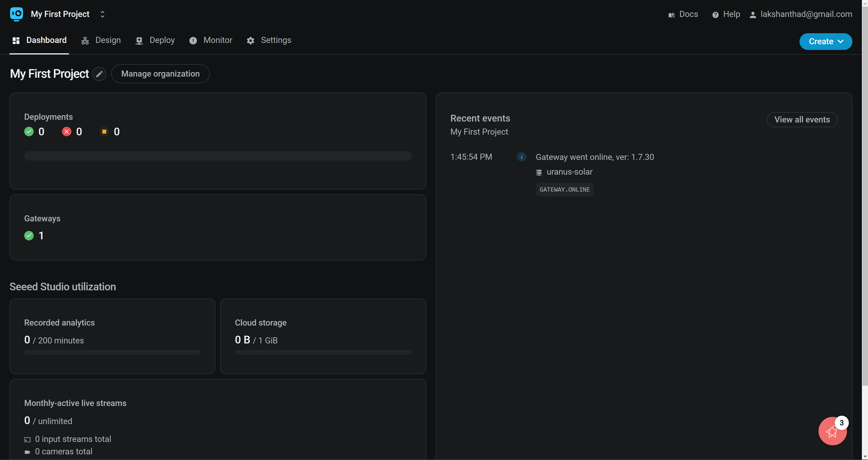Image resolution: width=868 pixels, height=460 pixels.
Task: Click the Recorded analytics usage bar
Action: tap(112, 352)
